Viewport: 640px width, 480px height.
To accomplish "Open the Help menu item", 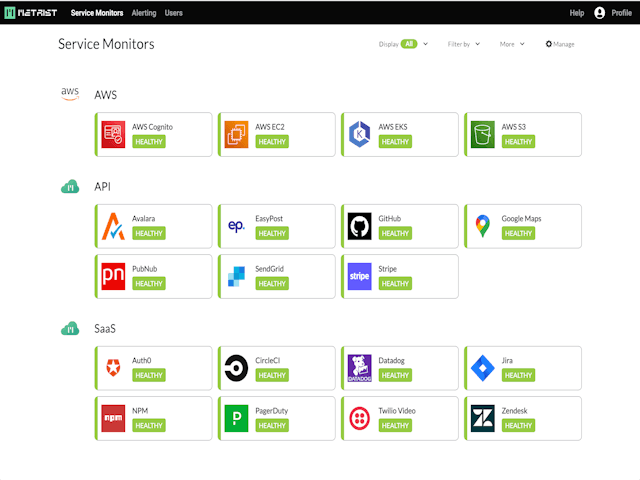I will pyautogui.click(x=577, y=13).
